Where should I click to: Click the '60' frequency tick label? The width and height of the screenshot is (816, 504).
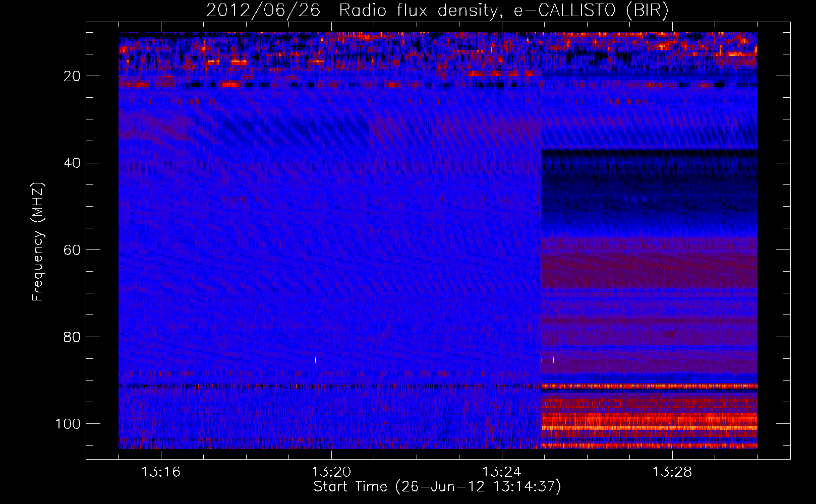(x=73, y=250)
